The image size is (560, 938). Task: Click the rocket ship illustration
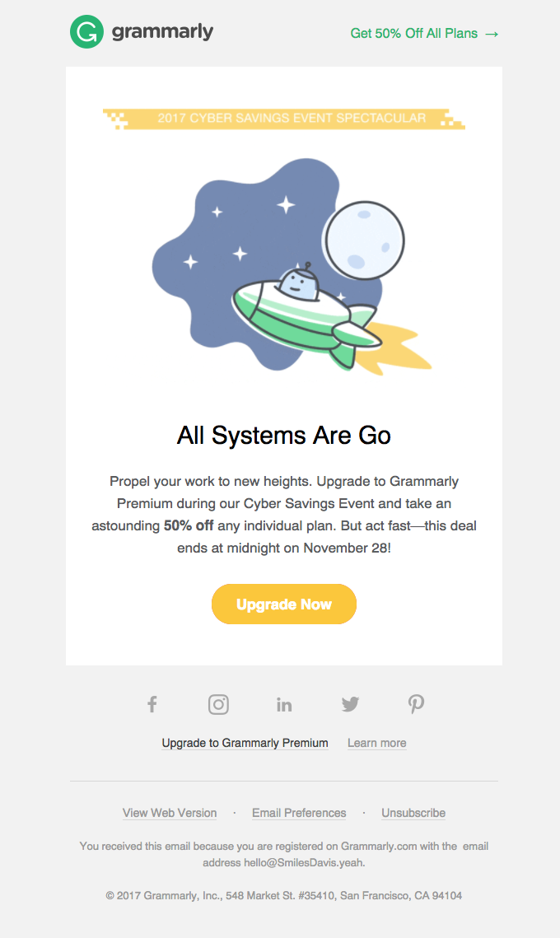306,314
